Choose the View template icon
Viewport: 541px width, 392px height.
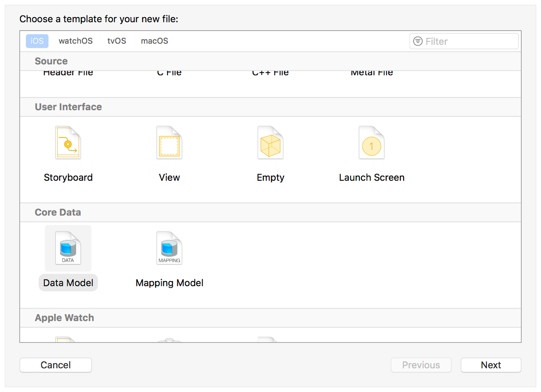coord(169,143)
